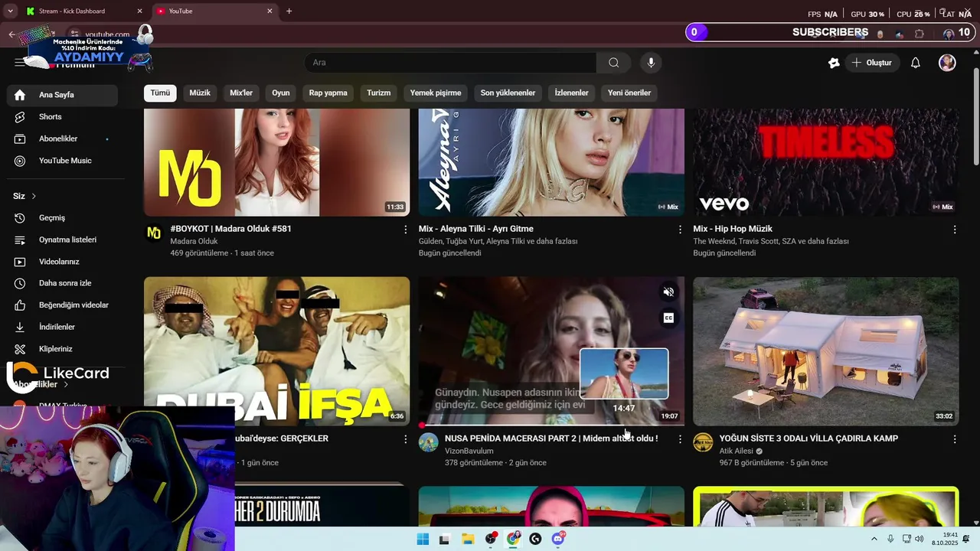Open options for Yoğun Siste Kamp video
The height and width of the screenshot is (551, 980).
(954, 439)
